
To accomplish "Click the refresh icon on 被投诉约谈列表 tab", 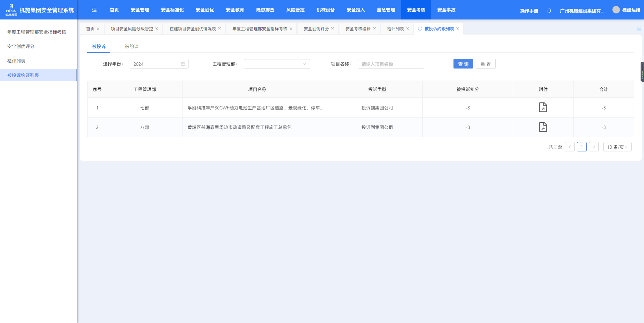I will [420, 29].
